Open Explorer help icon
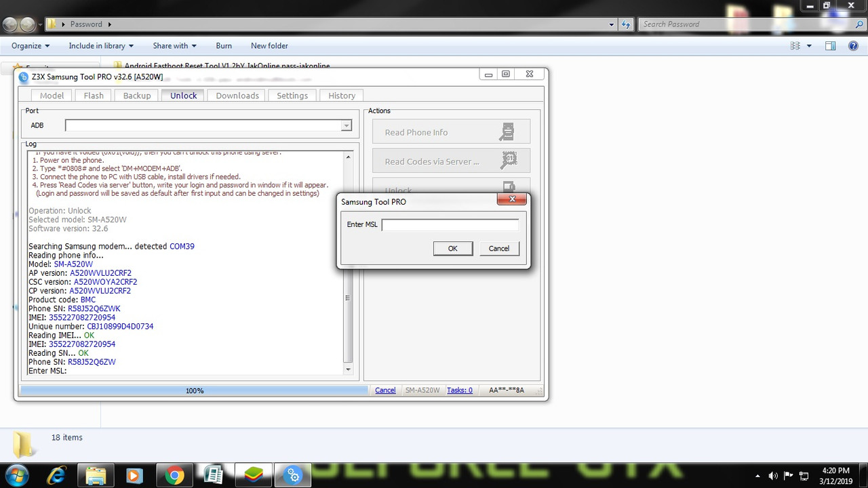The height and width of the screenshot is (488, 868). point(853,46)
